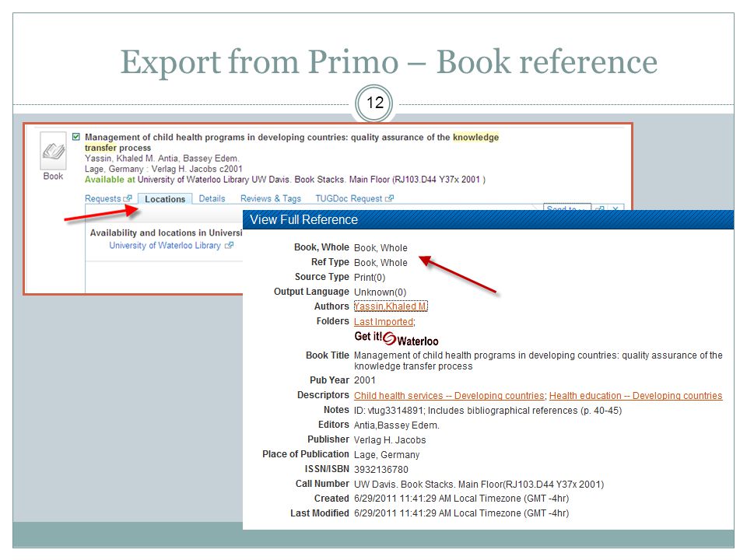This screenshot has width=747, height=560.
Task: Click the Call Number value UW Davis. Book Stacks
Action: click(x=479, y=485)
